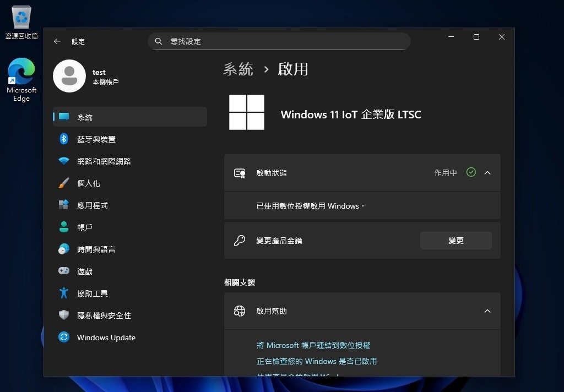This screenshot has height=392, width=564.
Task: Open 協助工具 settings category
Action: pyautogui.click(x=130, y=293)
